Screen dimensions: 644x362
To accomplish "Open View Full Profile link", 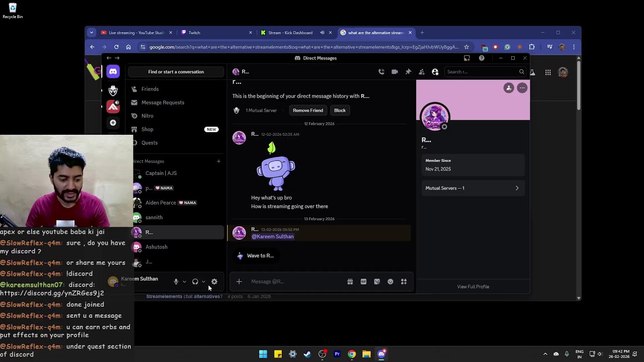I will tap(473, 287).
